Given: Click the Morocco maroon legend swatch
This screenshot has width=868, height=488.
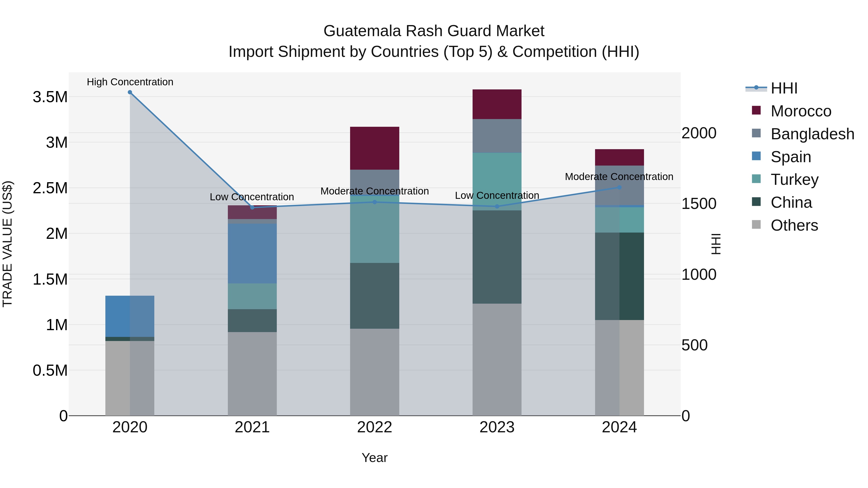Looking at the screenshot, I should pyautogui.click(x=756, y=110).
